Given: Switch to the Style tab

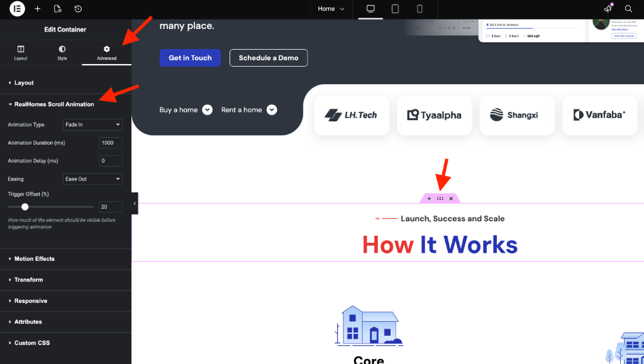Looking at the screenshot, I should (62, 53).
